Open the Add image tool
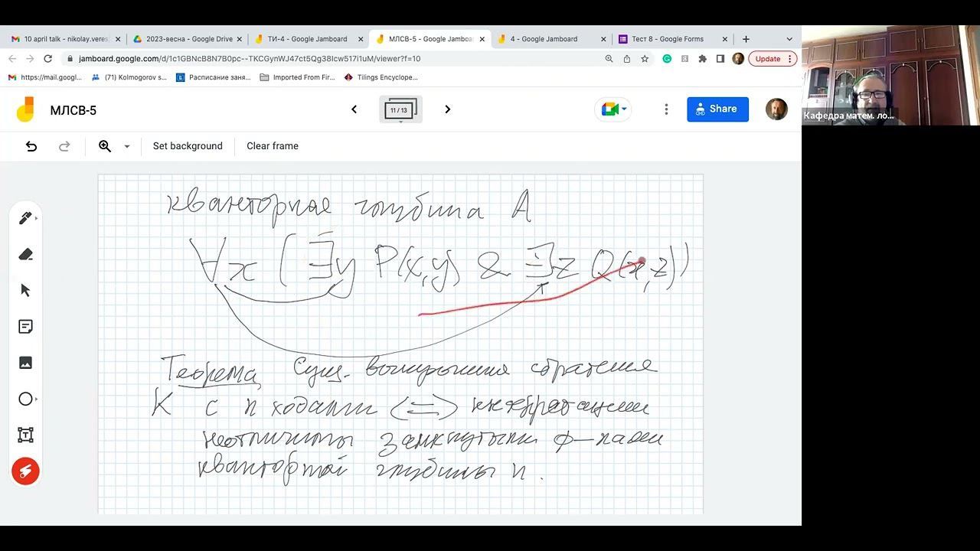The width and height of the screenshot is (980, 551). tap(25, 363)
